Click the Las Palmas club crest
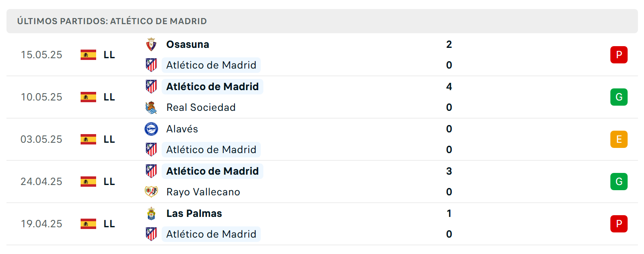 (151, 213)
